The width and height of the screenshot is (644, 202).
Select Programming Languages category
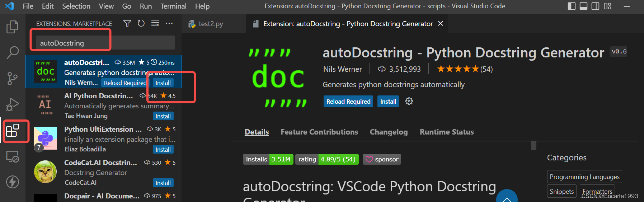[584, 177]
